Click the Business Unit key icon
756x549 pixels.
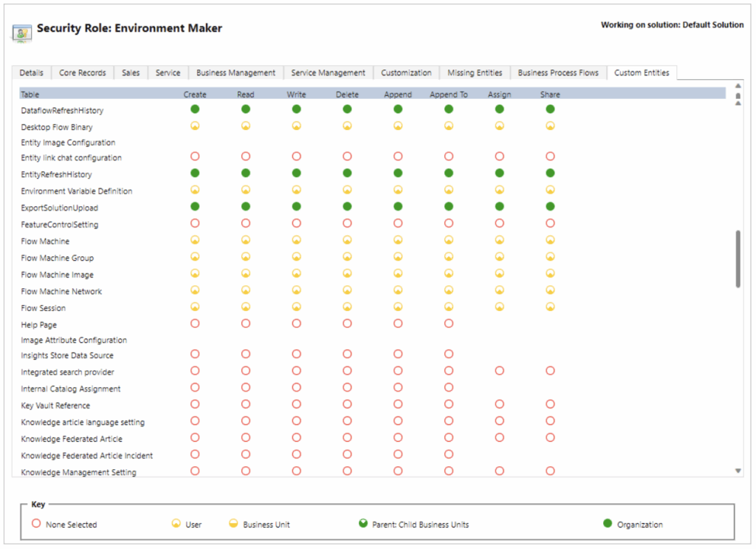(x=233, y=523)
